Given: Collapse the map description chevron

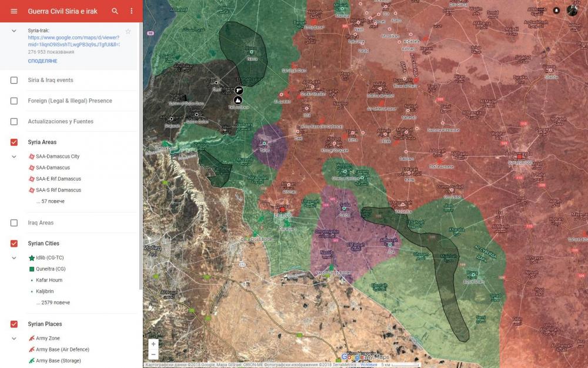Looking at the screenshot, I should [14, 31].
